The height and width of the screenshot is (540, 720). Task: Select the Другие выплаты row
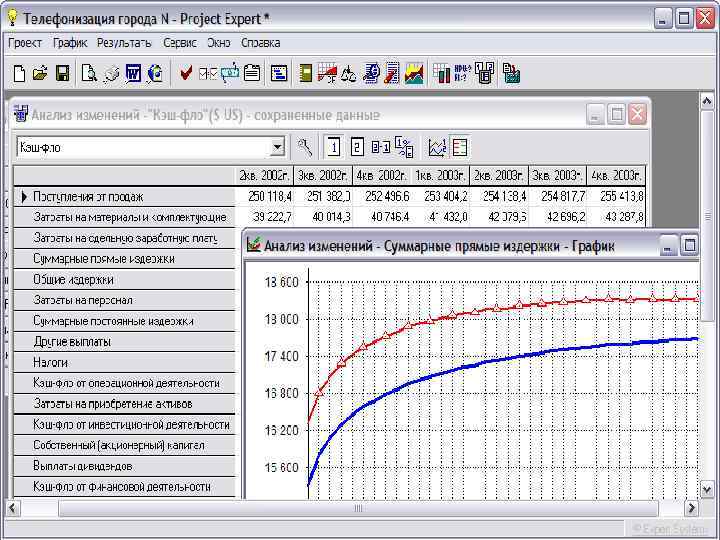coord(124,342)
